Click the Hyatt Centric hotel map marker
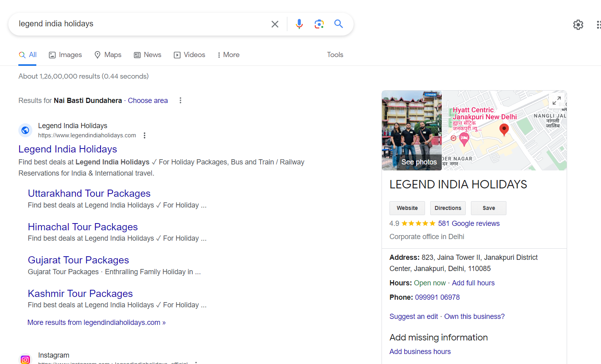The height and width of the screenshot is (364, 601). pos(464,139)
